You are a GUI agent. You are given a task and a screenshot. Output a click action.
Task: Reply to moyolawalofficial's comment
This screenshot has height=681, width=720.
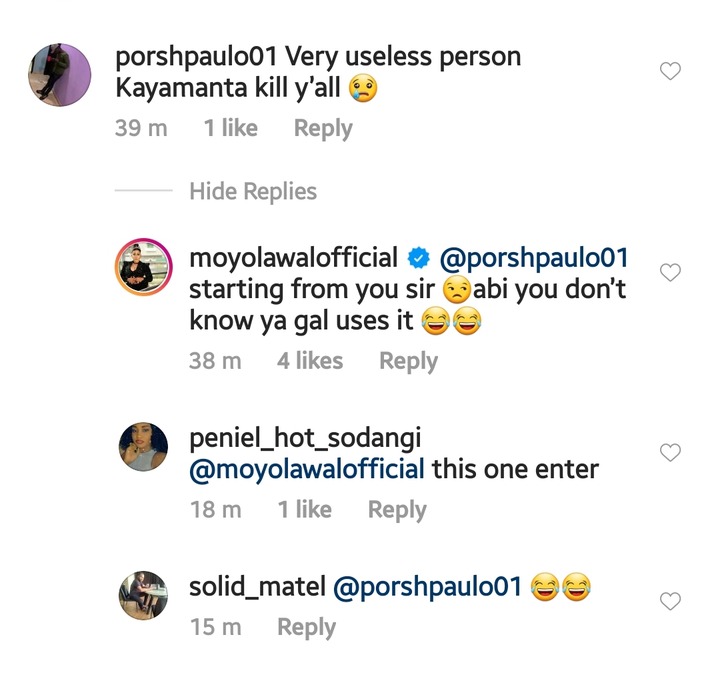pyautogui.click(x=408, y=361)
